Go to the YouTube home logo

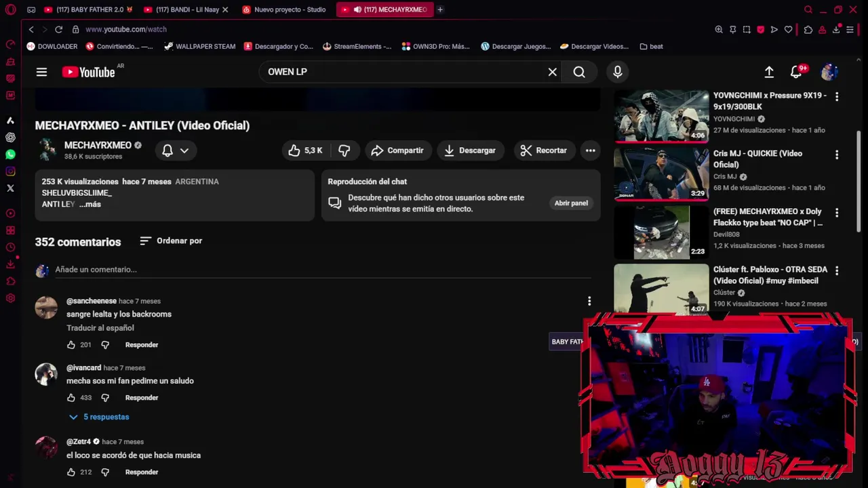tap(89, 72)
